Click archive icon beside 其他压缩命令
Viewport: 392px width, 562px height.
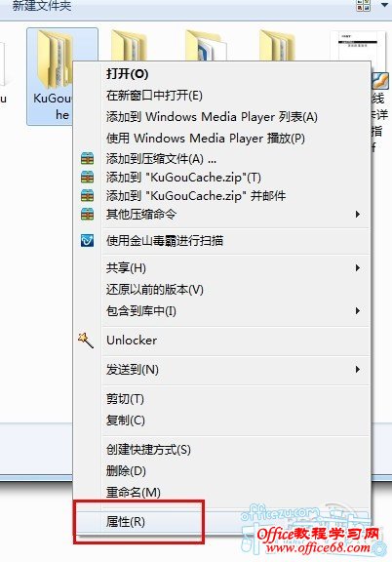pos(87,214)
